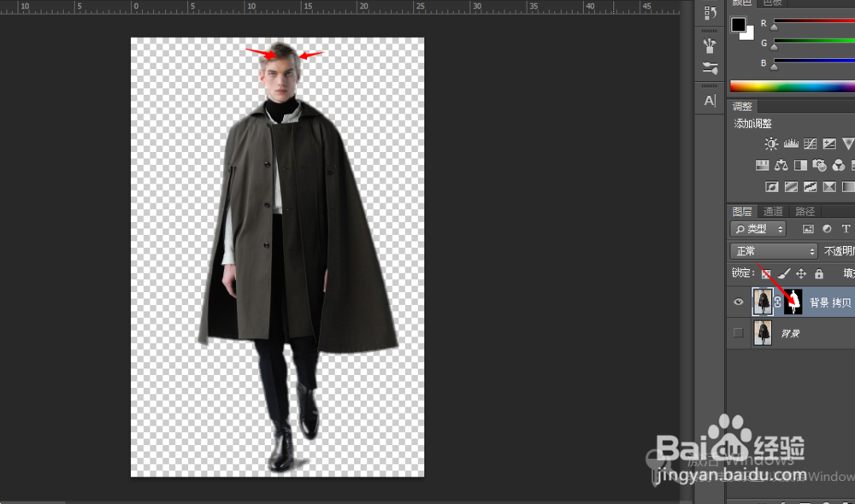The image size is (855, 504).
Task: Add a Selective Color adjustment
Action: [829, 187]
